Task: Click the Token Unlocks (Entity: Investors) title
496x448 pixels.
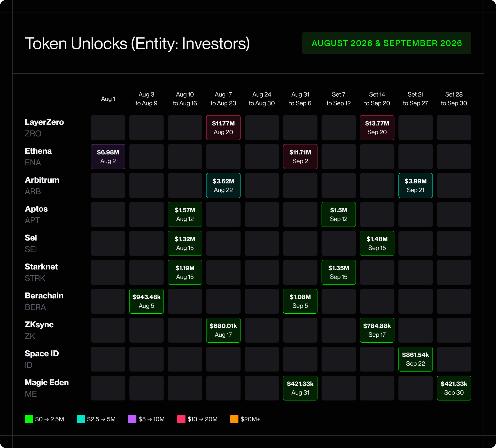Action: [x=137, y=43]
